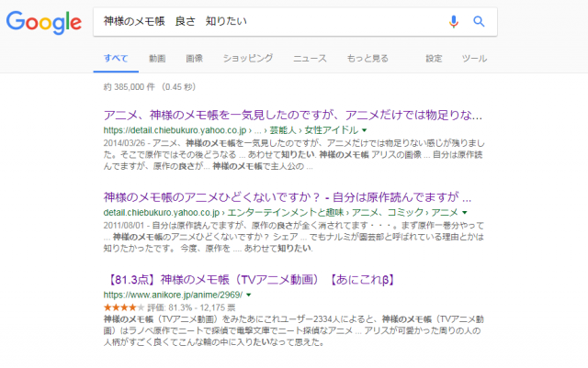Viewport: 588px width, 368px height.
Task: Click the Google logo
Action: (x=44, y=22)
